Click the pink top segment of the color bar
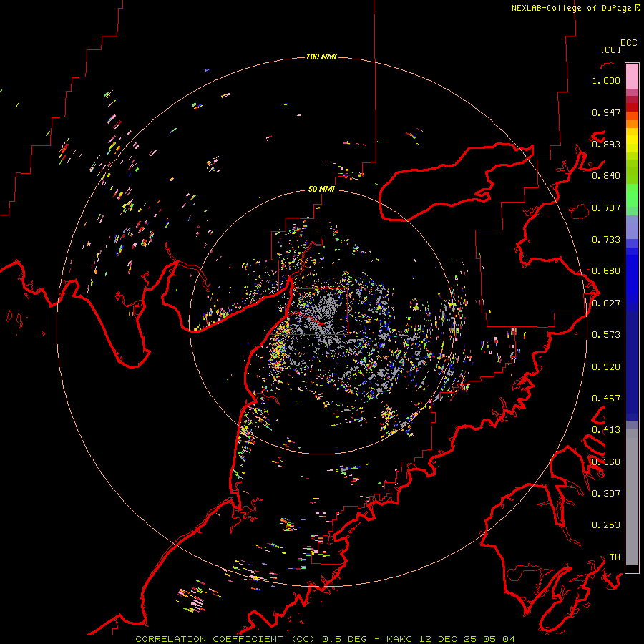The height and width of the screenshot is (644, 644). tap(632, 76)
